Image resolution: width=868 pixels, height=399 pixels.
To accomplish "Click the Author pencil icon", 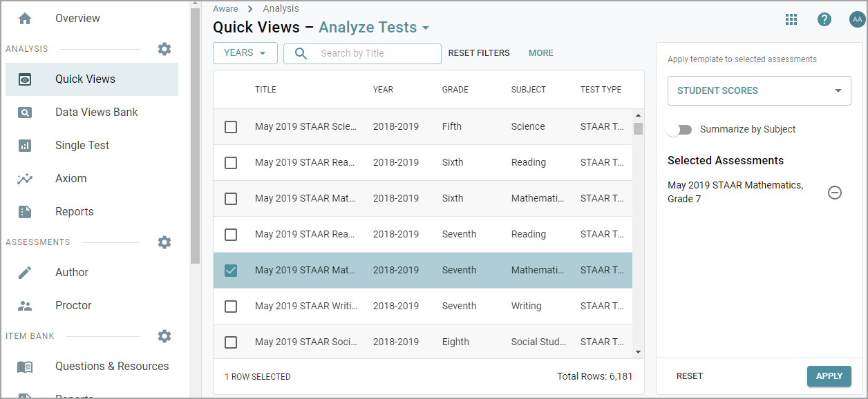I will (x=25, y=273).
